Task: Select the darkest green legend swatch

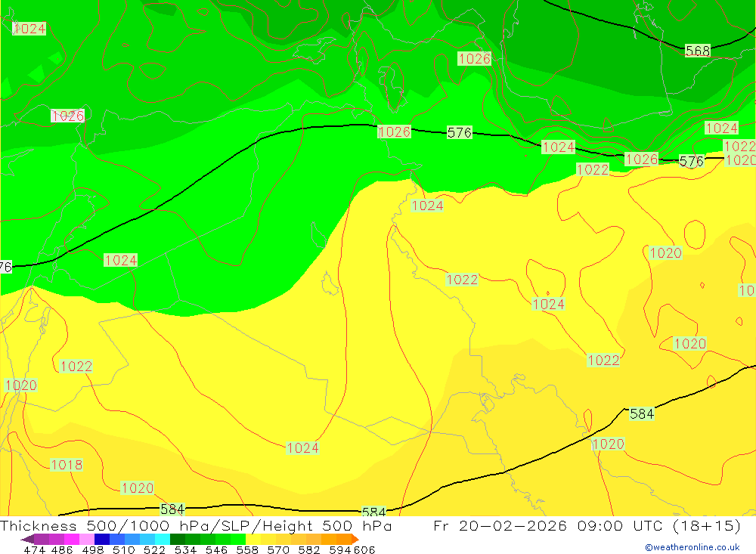Action: click(x=178, y=539)
